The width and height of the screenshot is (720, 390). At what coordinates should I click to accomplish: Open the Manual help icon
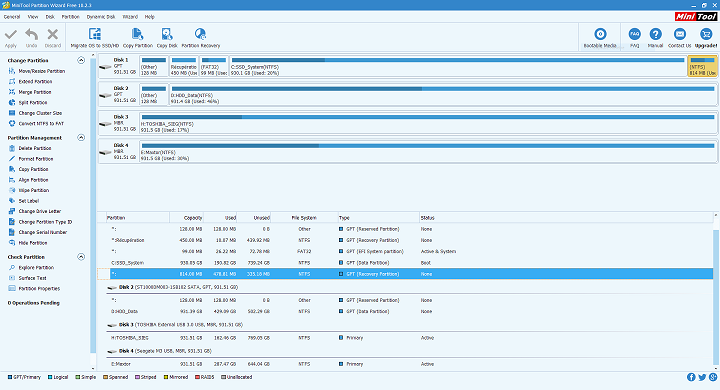click(x=656, y=34)
